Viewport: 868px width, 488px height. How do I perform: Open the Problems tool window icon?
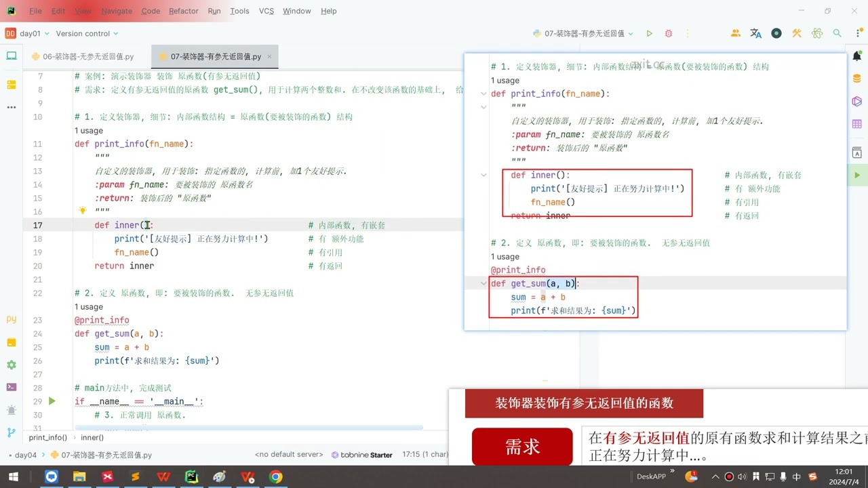click(x=12, y=410)
